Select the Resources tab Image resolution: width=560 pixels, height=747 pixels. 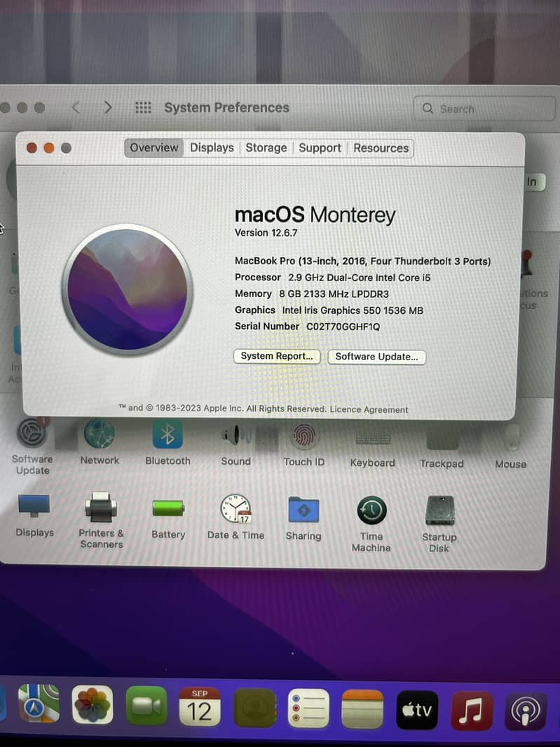point(381,148)
